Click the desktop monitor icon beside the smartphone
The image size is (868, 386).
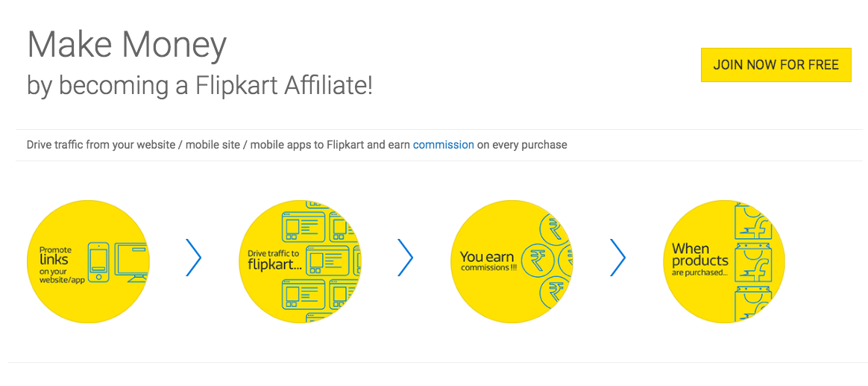[131, 263]
